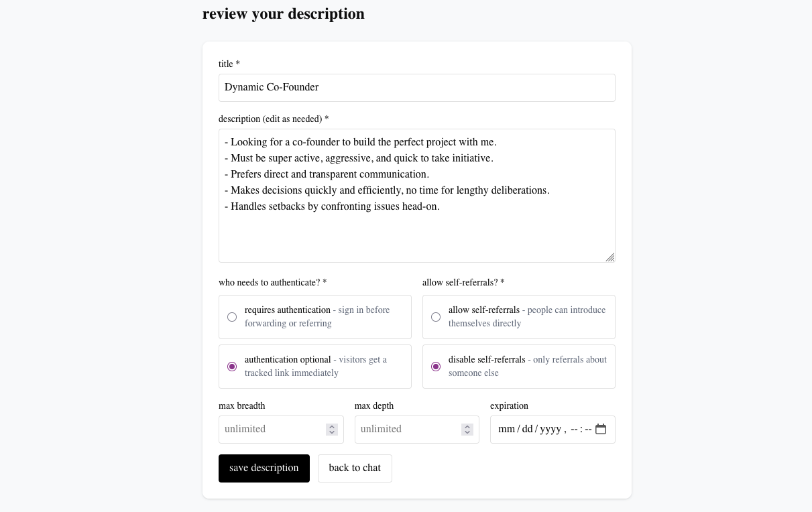Screen dimensions: 812x512
Task: Click the max breadth "unlimited" field
Action: pos(275,429)
